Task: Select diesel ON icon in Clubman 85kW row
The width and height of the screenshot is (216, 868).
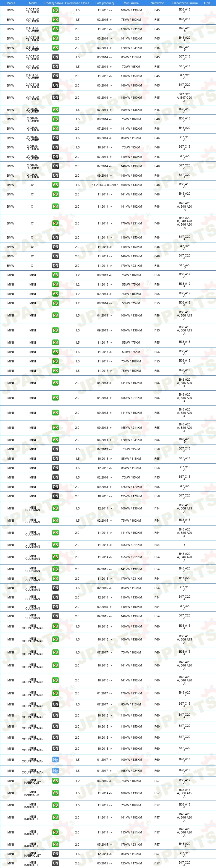Action: [x=56, y=588]
